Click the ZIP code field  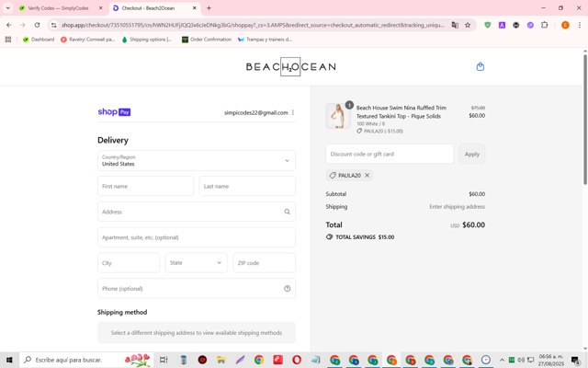pos(265,263)
